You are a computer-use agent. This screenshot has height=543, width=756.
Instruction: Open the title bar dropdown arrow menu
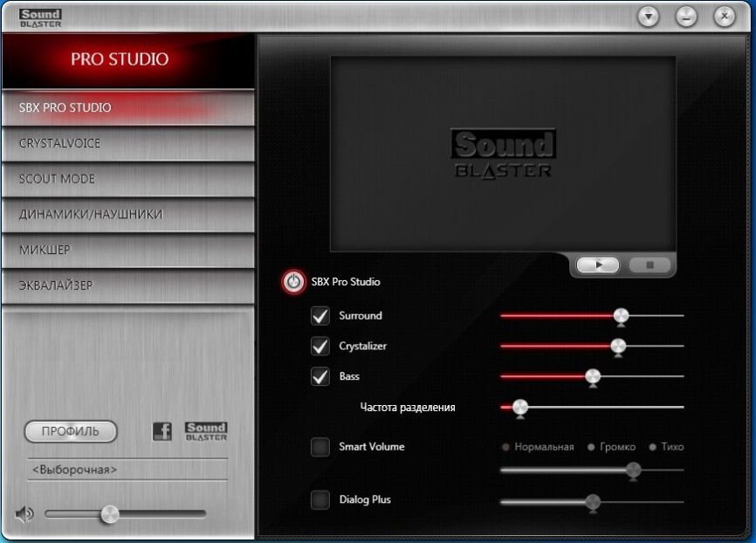[x=649, y=17]
